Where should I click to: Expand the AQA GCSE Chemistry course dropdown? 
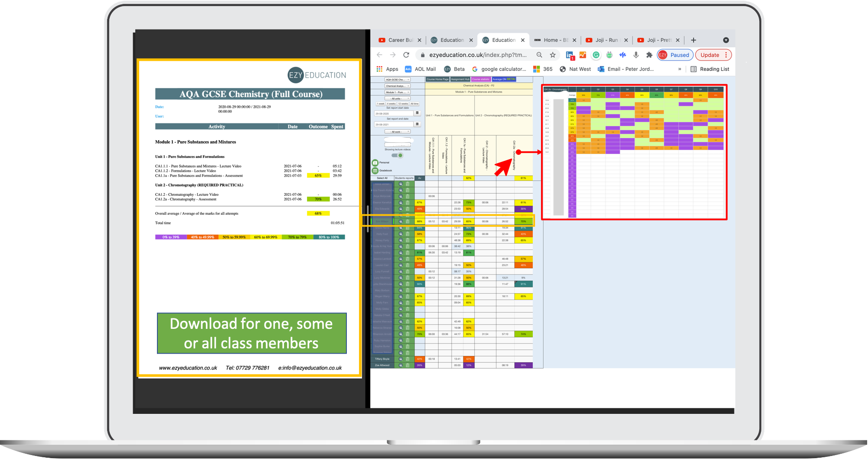(397, 80)
